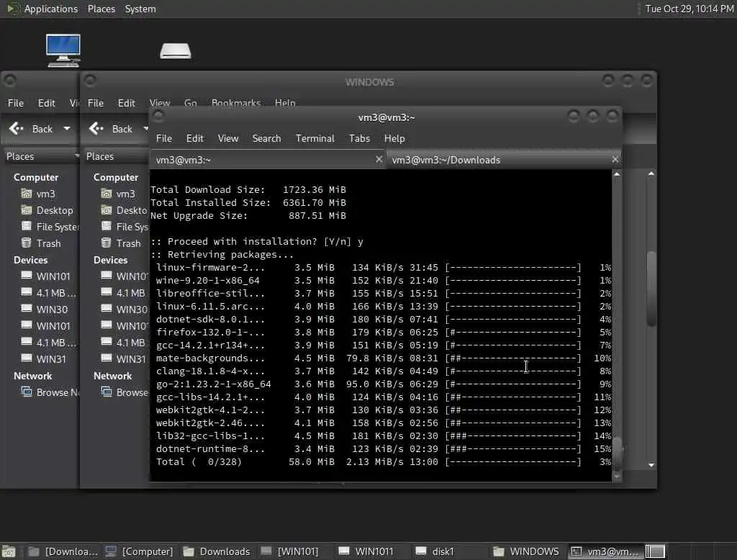Switch to [WIN101] taskbar window
This screenshot has width=737, height=560.
click(x=290, y=551)
